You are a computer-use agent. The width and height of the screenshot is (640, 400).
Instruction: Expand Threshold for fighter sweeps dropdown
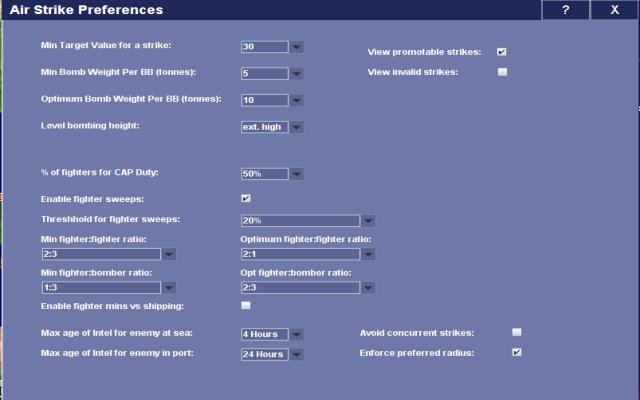369,221
